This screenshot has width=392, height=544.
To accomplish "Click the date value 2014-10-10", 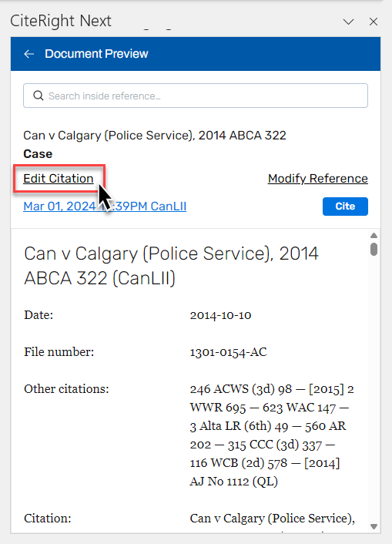I will tap(220, 315).
